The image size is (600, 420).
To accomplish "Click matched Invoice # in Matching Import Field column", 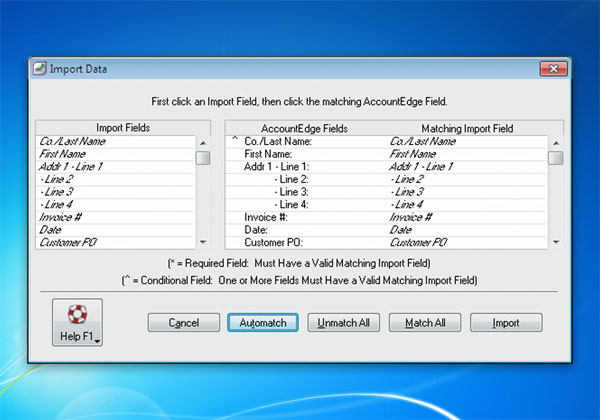I will pyautogui.click(x=411, y=217).
